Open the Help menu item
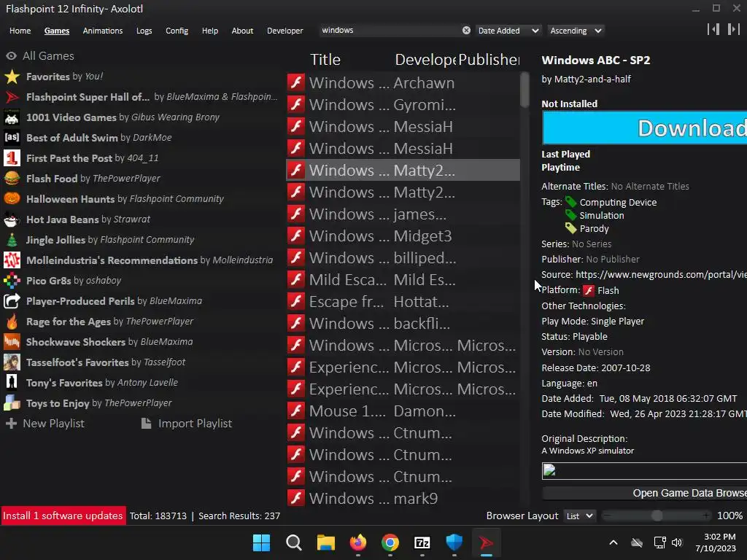Image resolution: width=747 pixels, height=560 pixels. point(209,31)
